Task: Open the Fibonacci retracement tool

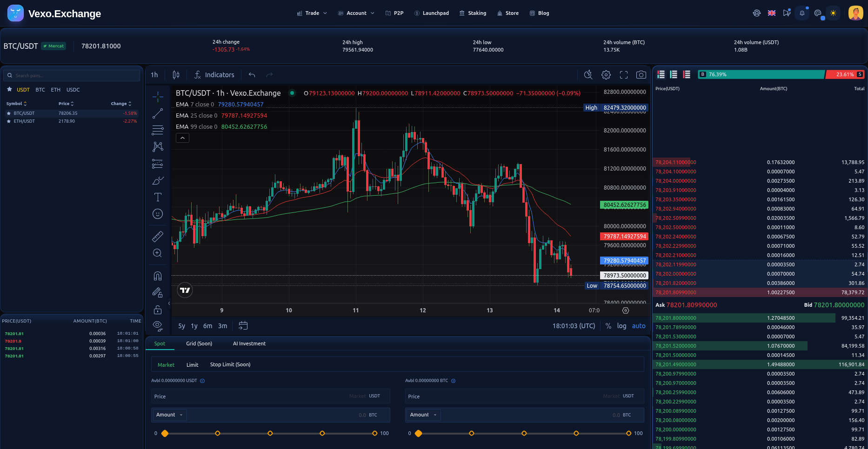Action: pos(158,130)
